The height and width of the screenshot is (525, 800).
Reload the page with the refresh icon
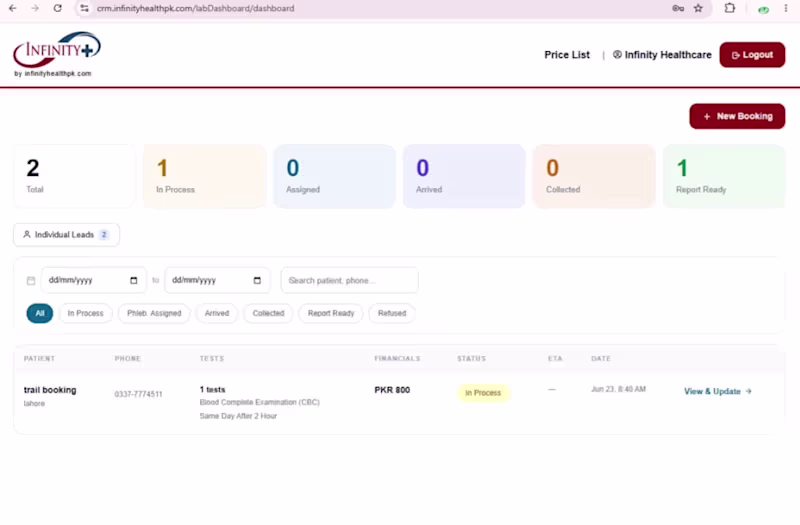coord(58,8)
